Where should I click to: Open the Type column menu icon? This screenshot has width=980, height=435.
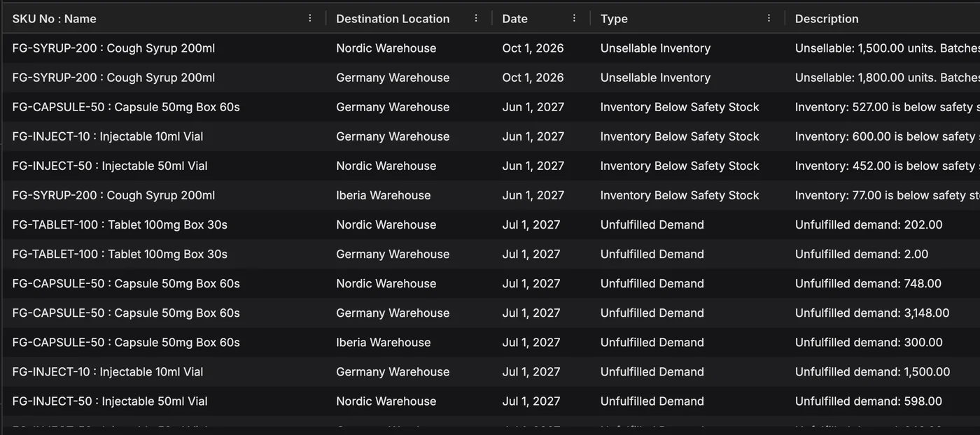[x=769, y=18]
